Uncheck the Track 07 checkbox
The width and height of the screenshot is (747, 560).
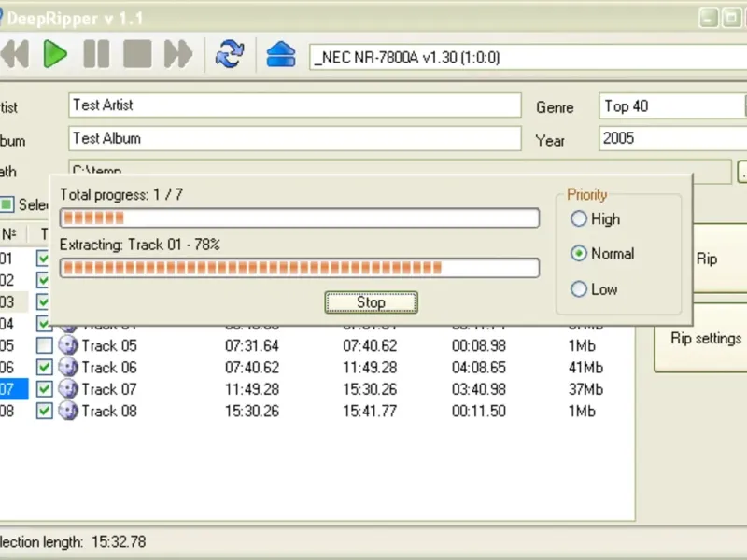click(44, 389)
